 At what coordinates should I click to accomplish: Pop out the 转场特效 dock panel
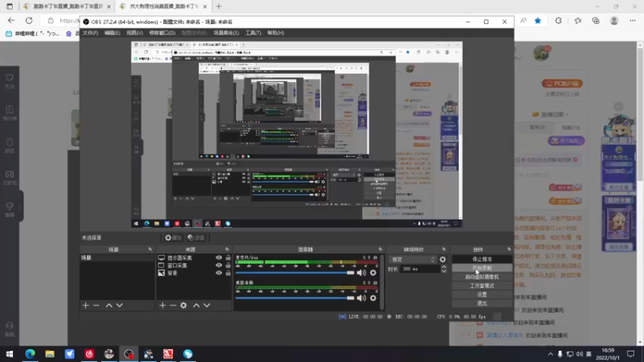pos(444,249)
